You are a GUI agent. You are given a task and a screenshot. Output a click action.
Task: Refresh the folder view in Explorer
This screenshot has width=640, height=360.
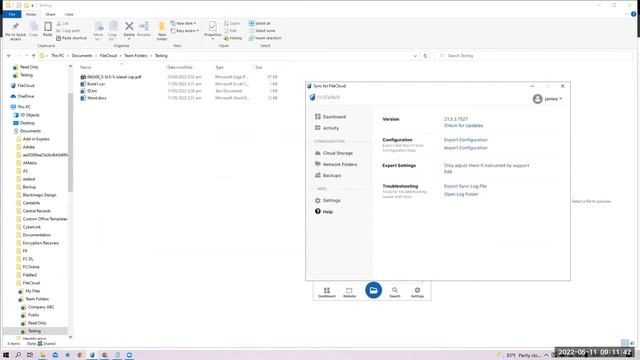pos(425,56)
